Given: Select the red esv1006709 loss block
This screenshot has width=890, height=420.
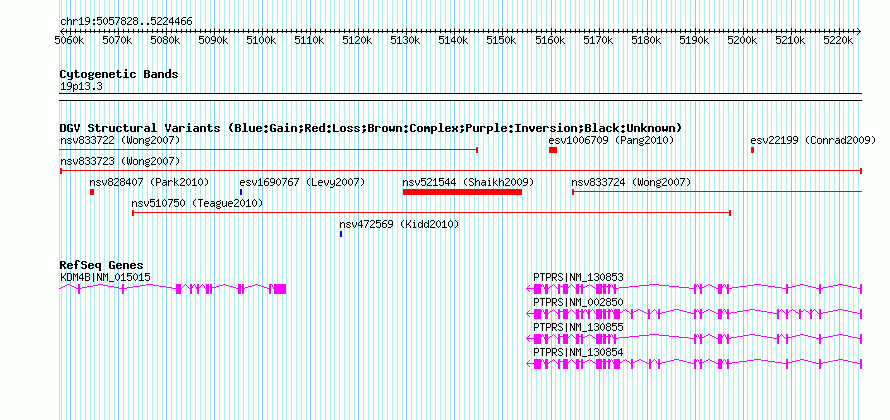Looking at the screenshot, I should (x=553, y=150).
